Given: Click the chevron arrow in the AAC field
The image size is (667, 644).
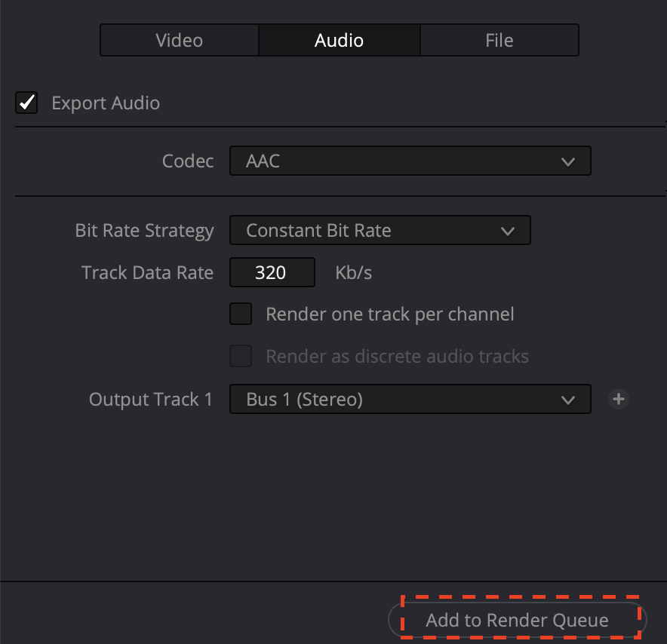Looking at the screenshot, I should (568, 161).
